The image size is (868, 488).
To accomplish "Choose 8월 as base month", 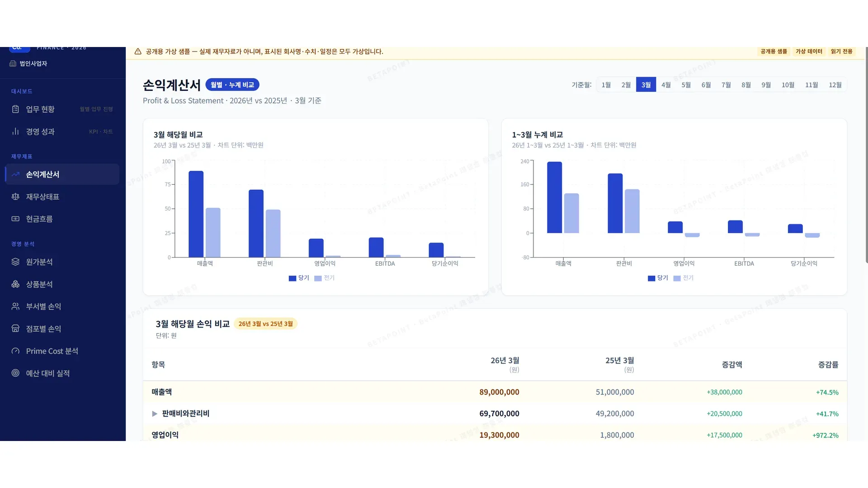I will (x=746, y=85).
